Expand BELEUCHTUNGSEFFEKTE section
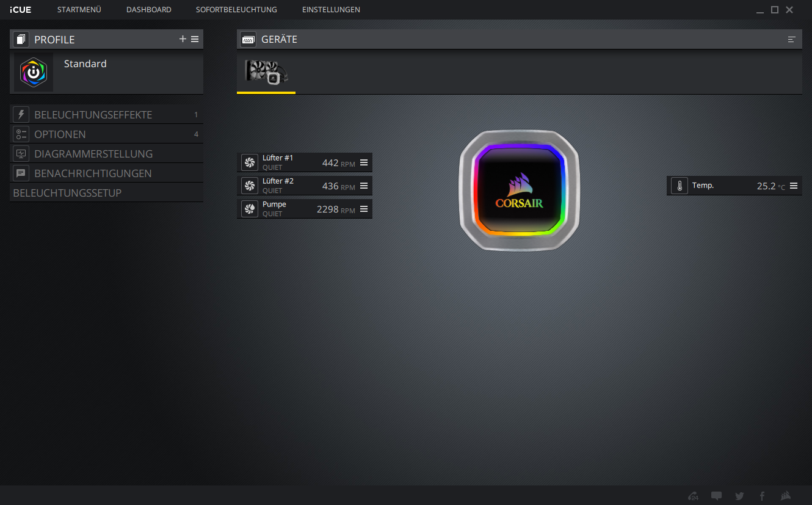This screenshot has height=505, width=812. coord(107,115)
